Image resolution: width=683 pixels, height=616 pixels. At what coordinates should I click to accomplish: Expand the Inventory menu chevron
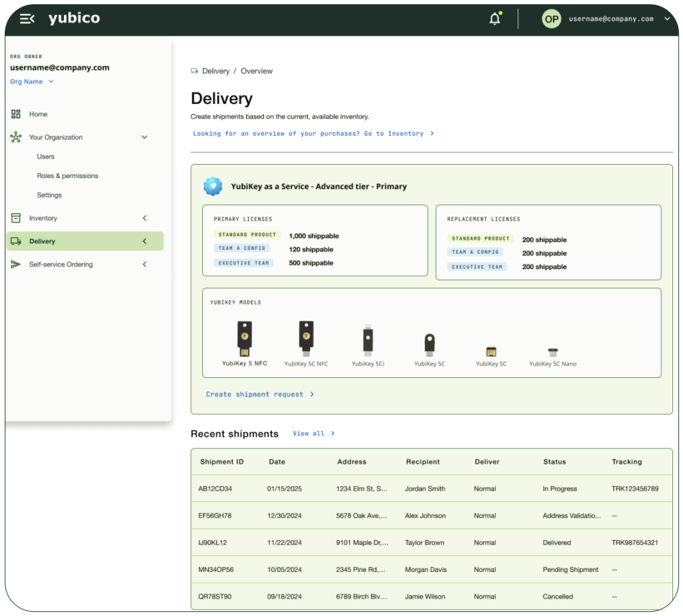[x=145, y=218]
